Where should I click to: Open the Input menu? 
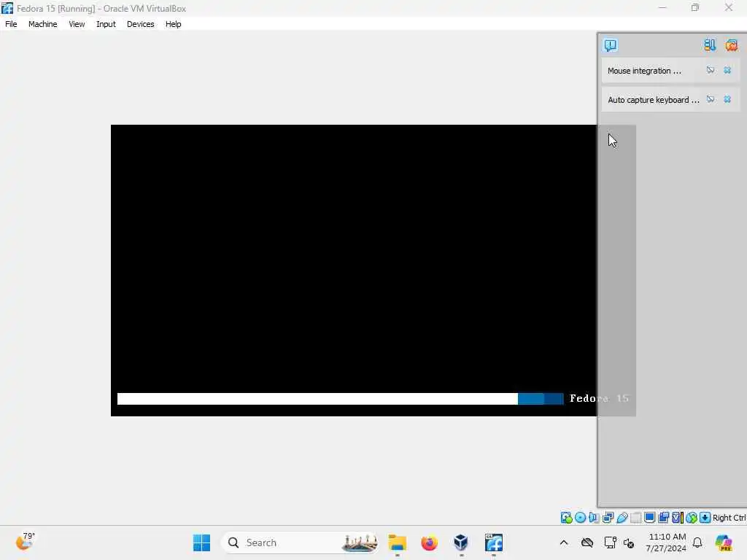coord(106,24)
